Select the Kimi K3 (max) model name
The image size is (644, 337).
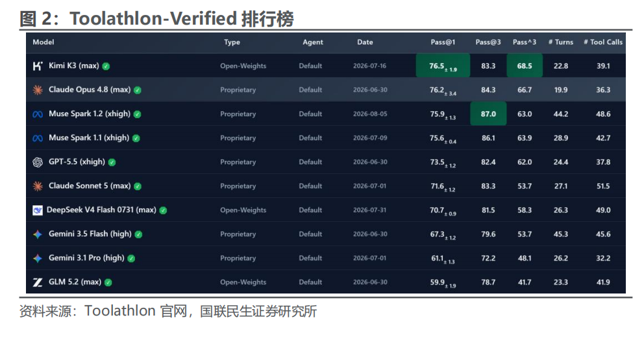tap(74, 66)
